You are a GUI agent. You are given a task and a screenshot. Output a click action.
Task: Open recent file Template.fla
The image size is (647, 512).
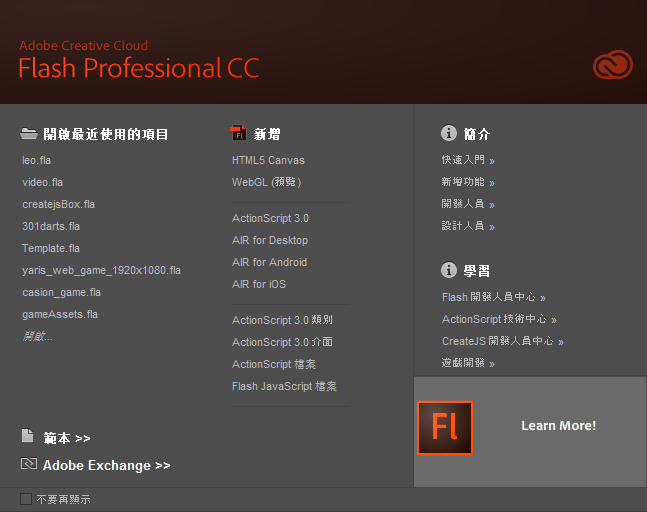click(x=51, y=248)
